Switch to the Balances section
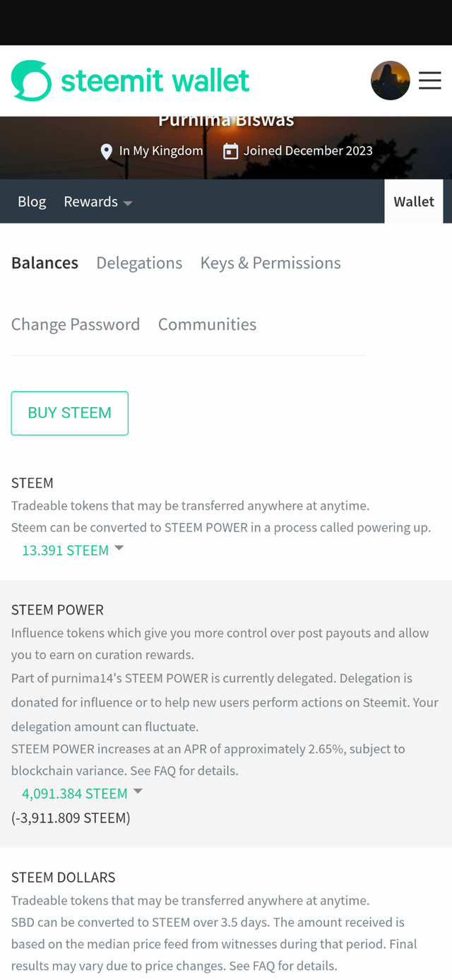Viewport: 452px width, 980px height. tap(44, 263)
